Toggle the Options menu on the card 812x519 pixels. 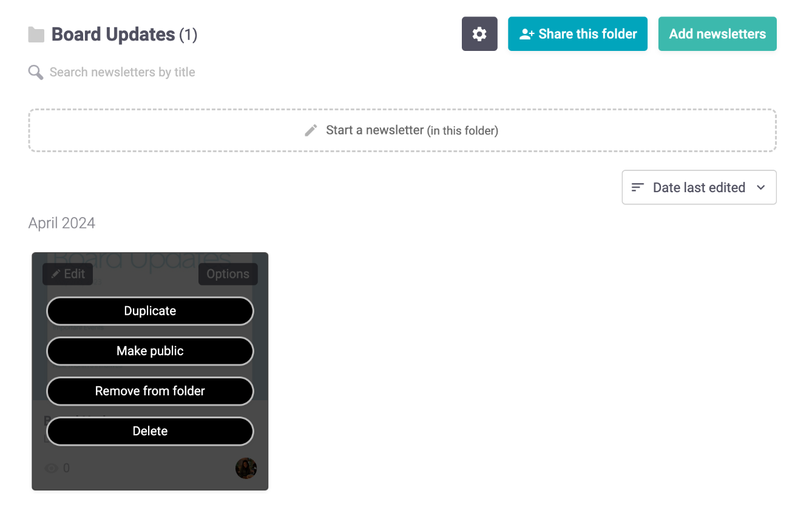[228, 274]
